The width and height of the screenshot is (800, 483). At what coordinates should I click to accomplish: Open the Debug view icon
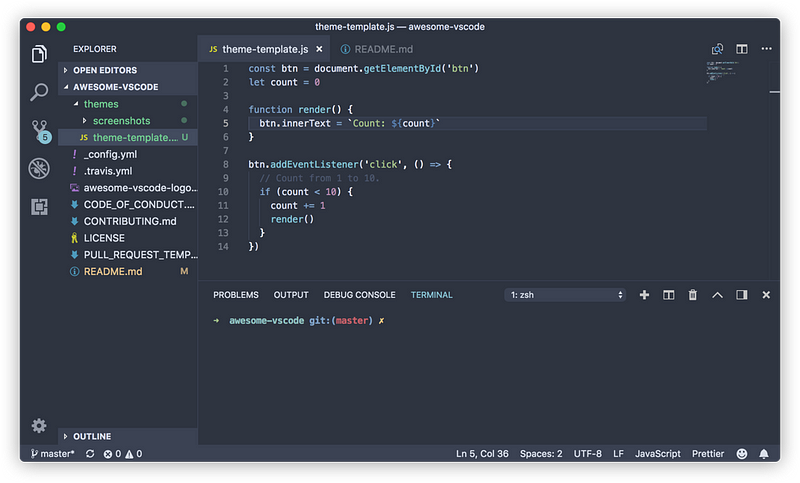tap(39, 168)
